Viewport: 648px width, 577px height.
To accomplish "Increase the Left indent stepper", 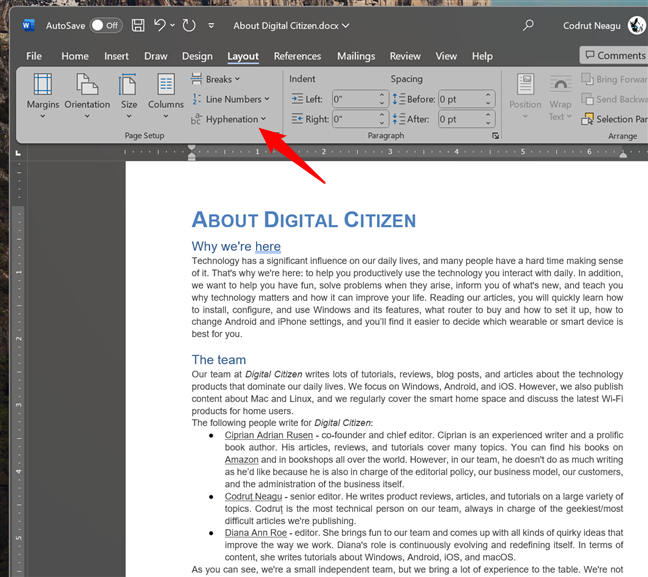I will [382, 95].
